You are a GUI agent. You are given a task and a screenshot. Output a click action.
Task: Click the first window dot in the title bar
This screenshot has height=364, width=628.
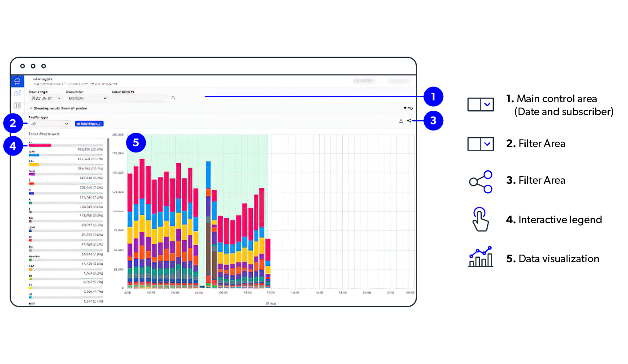(22, 66)
